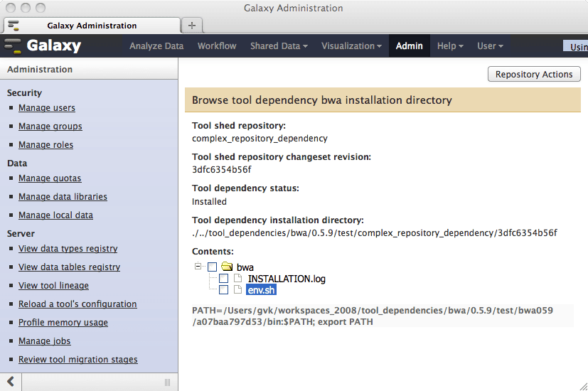Collapse the bwa tree node

(x=198, y=267)
